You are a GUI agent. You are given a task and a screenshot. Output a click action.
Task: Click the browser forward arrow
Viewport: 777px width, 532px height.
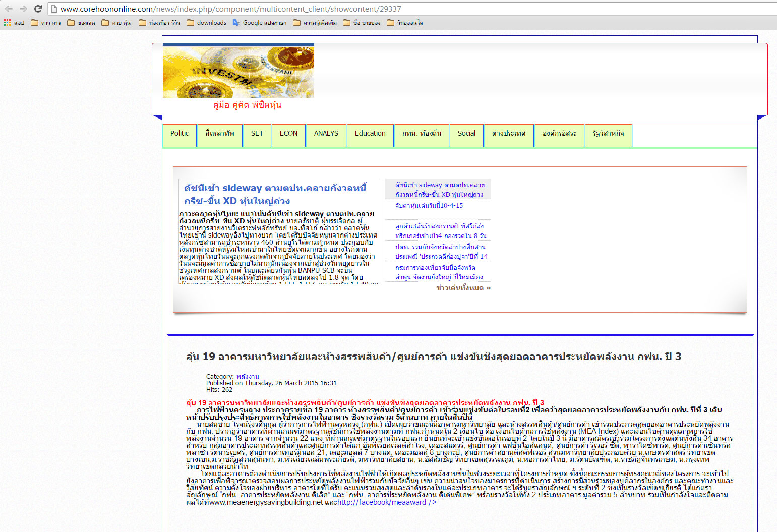click(23, 9)
